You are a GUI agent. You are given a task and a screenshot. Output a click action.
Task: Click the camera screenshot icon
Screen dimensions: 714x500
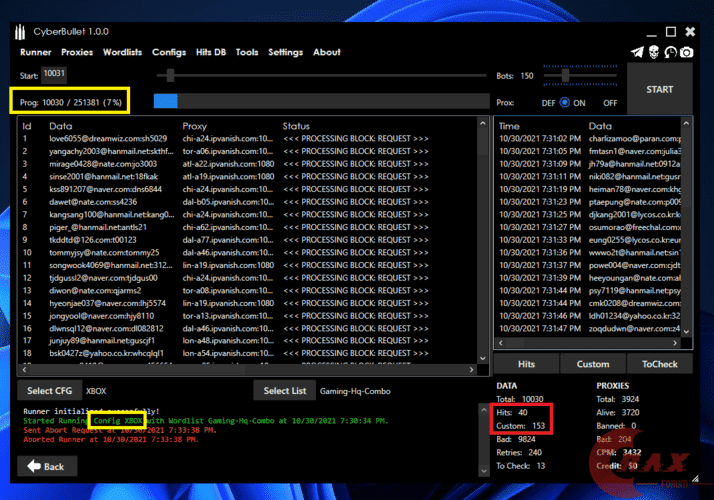click(x=687, y=52)
